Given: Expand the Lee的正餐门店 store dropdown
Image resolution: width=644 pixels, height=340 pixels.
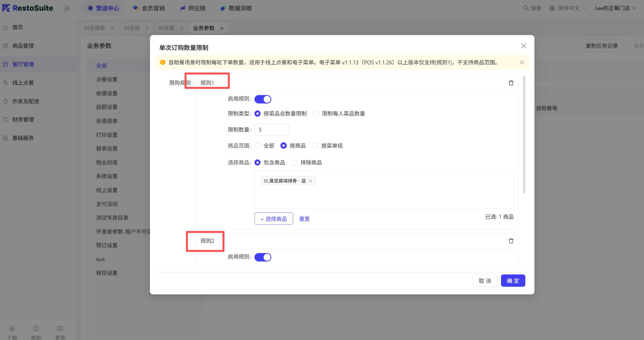Looking at the screenshot, I should point(615,8).
